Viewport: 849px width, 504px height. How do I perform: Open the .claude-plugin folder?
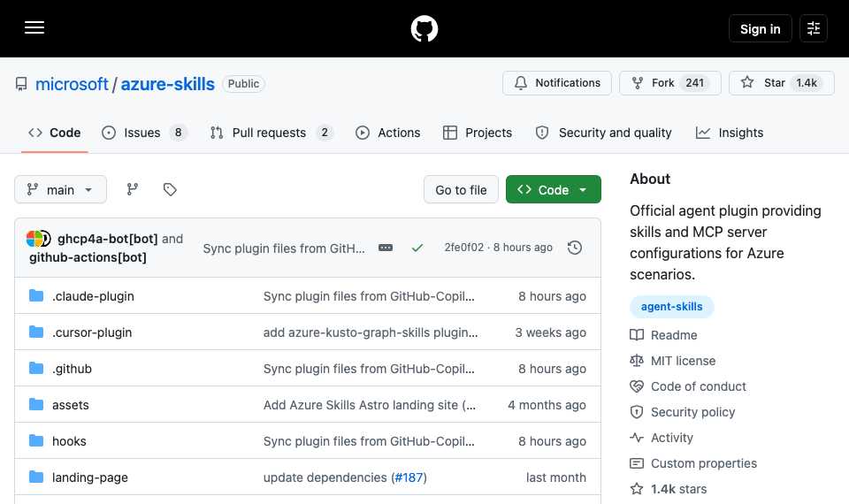93,296
